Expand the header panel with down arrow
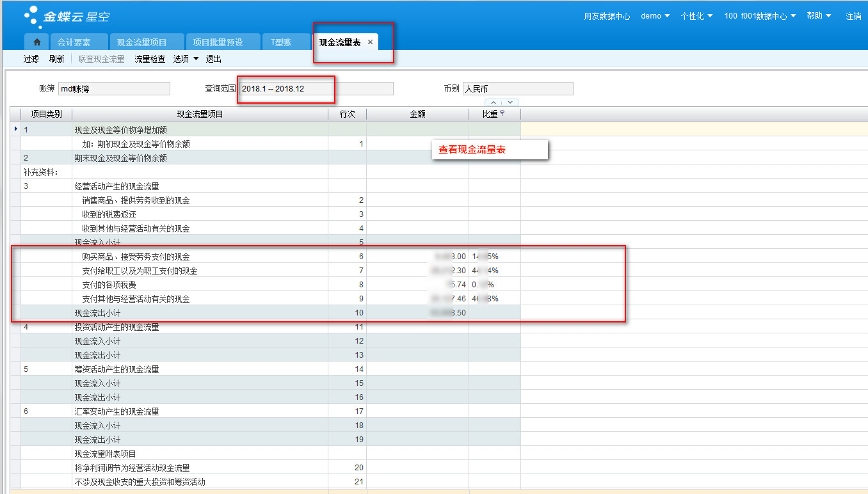 [510, 102]
